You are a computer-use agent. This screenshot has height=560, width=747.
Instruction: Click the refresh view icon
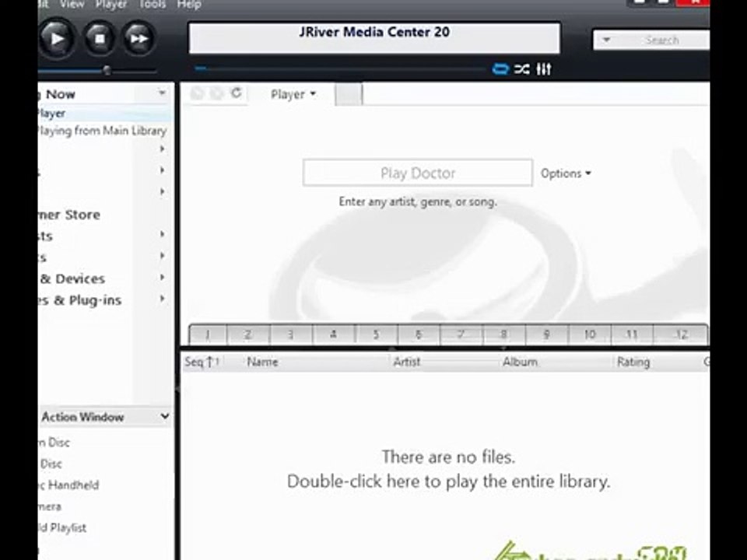(236, 93)
